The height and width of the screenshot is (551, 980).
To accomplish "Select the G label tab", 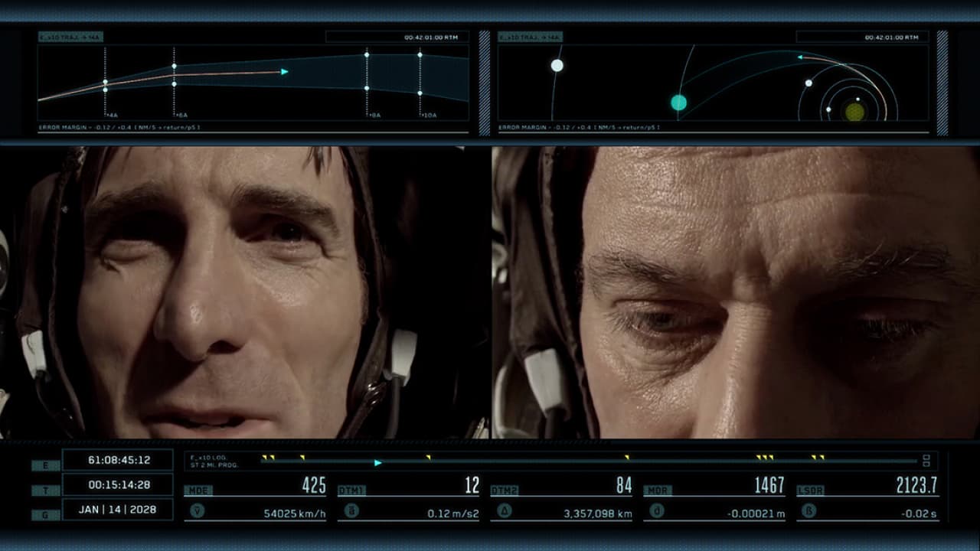I will point(45,516).
